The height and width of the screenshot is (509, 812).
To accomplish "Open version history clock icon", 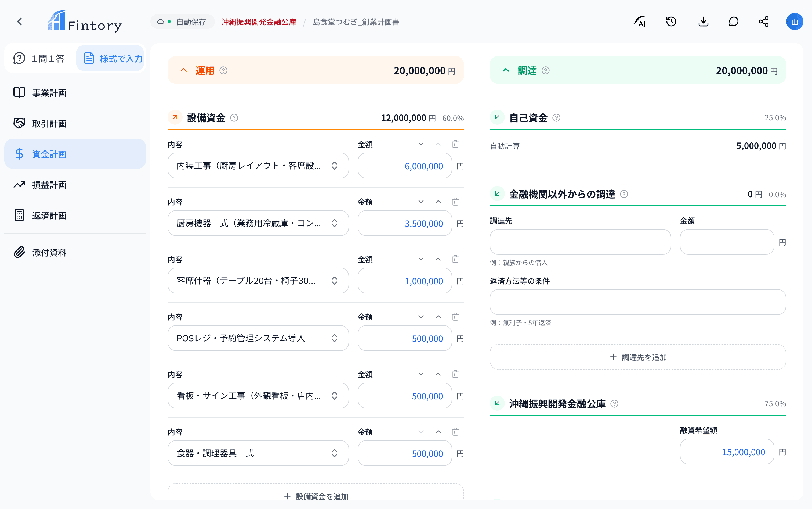I will click(671, 22).
